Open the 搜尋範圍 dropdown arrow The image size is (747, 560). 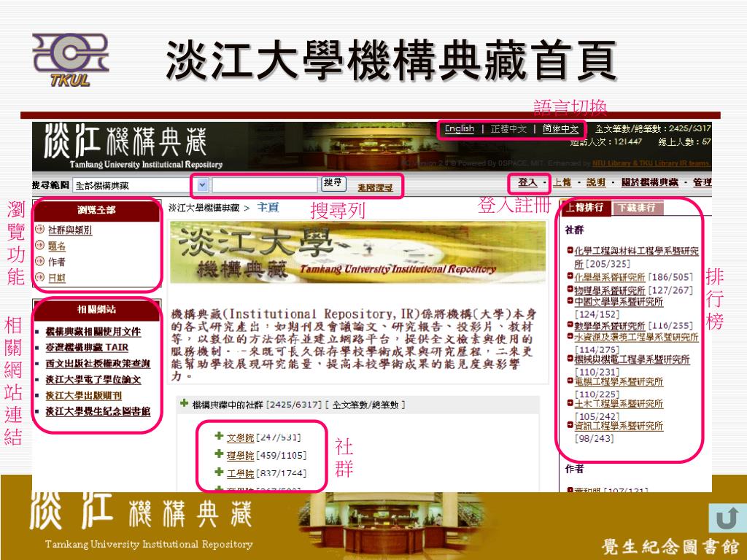tap(203, 184)
